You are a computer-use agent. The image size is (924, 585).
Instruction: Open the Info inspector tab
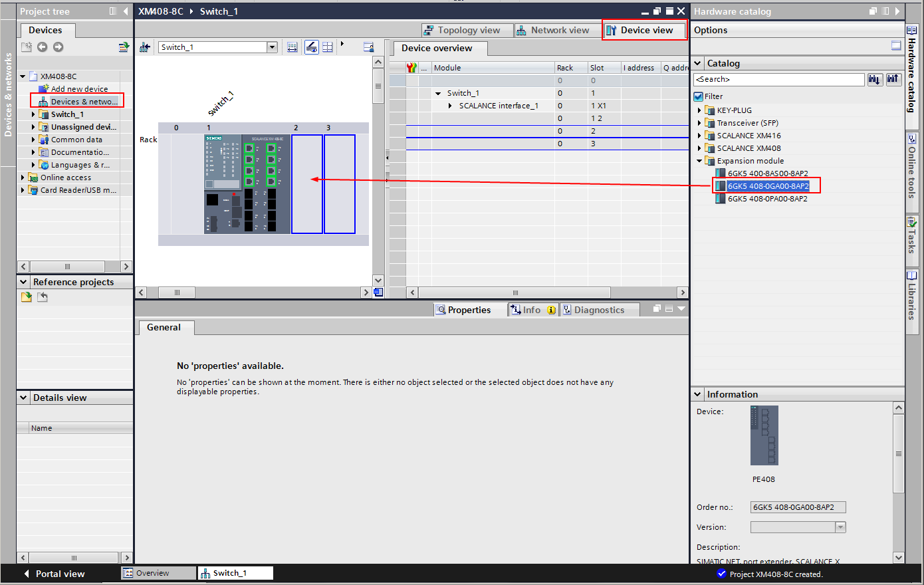pos(534,310)
